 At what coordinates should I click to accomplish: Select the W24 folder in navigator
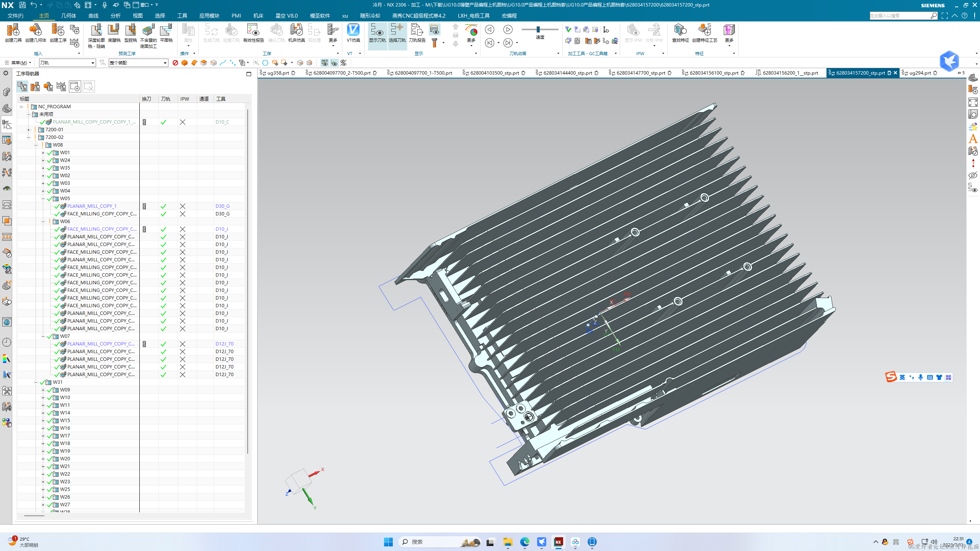(65, 160)
